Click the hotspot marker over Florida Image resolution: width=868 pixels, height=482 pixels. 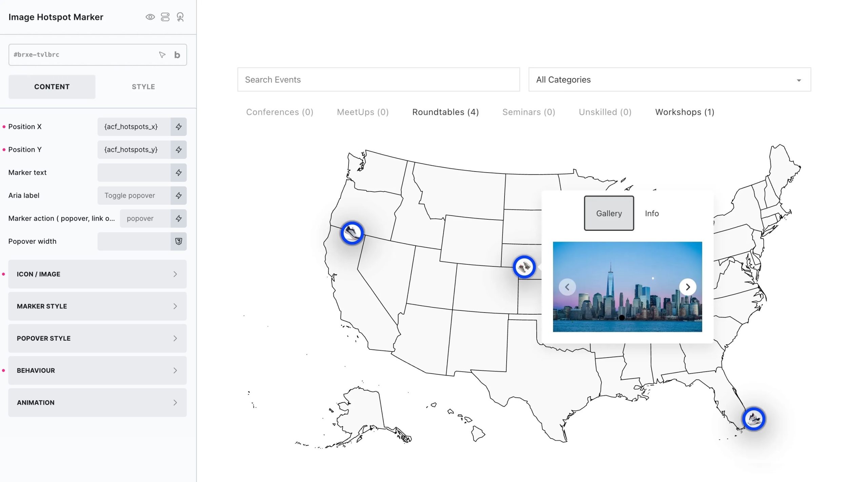coord(753,419)
